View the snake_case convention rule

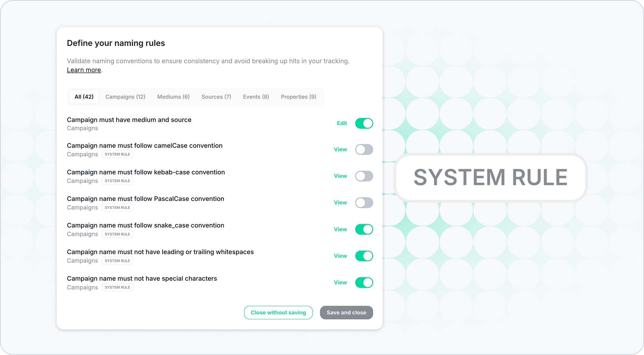click(x=340, y=229)
